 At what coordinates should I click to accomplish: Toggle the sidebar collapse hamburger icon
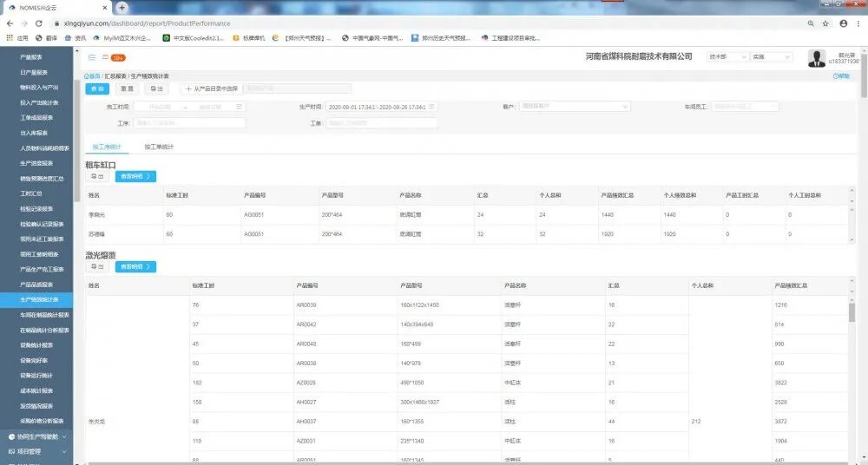[x=92, y=57]
